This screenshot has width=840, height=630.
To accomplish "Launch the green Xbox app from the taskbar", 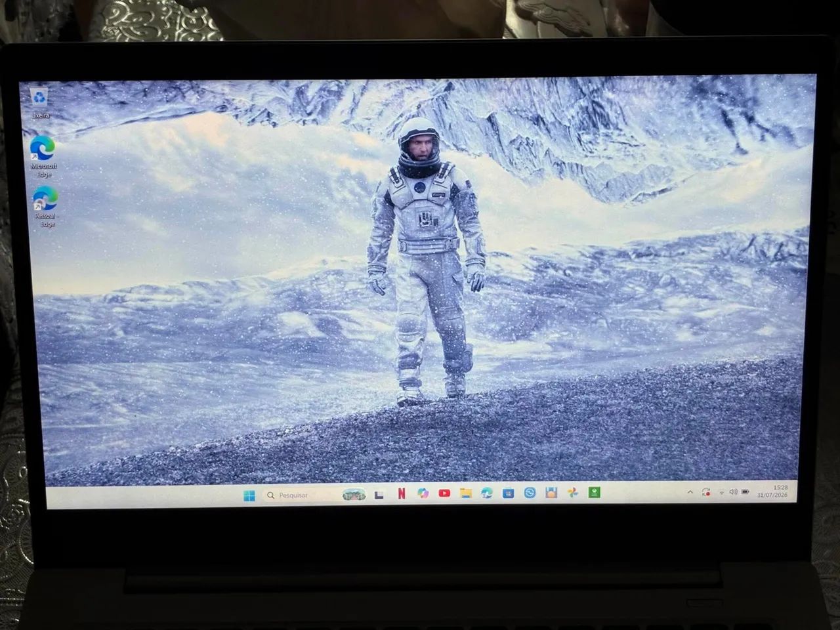I will [x=595, y=492].
